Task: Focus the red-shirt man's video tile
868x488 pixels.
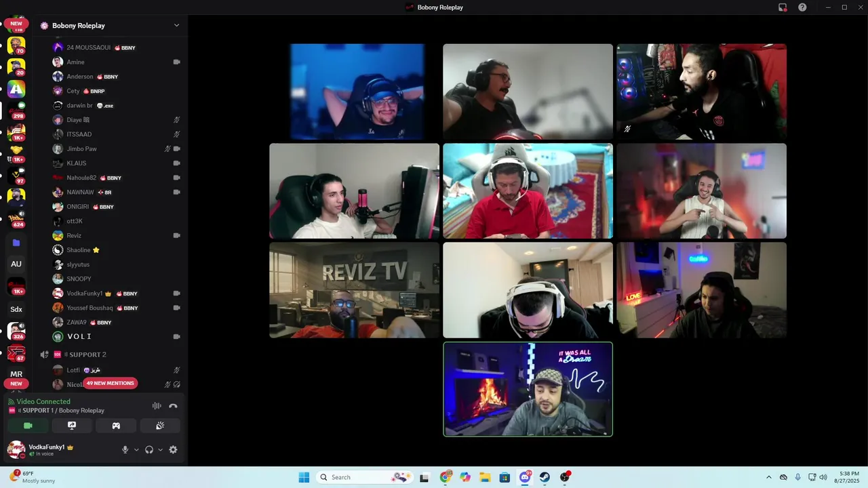Action: (x=528, y=191)
